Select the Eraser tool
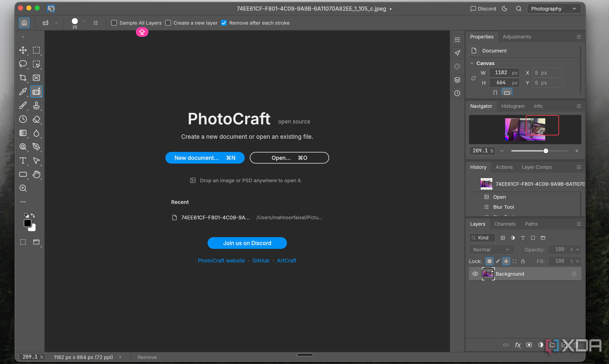Image resolution: width=609 pixels, height=364 pixels. pyautogui.click(x=36, y=119)
